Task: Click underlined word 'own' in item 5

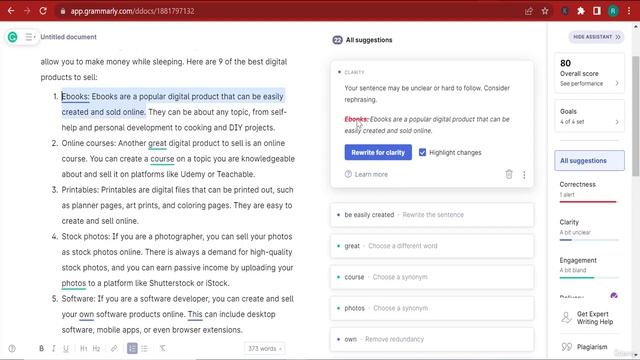Action: (86, 314)
